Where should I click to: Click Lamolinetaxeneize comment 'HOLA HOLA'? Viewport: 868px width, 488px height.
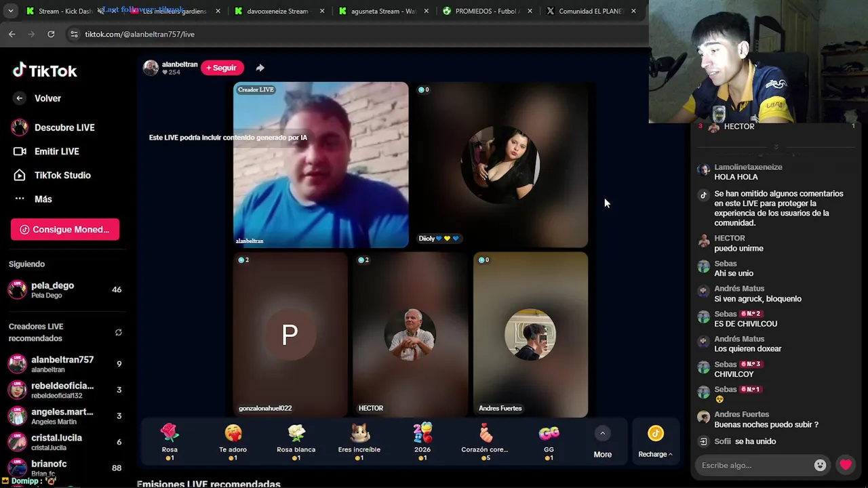click(736, 177)
